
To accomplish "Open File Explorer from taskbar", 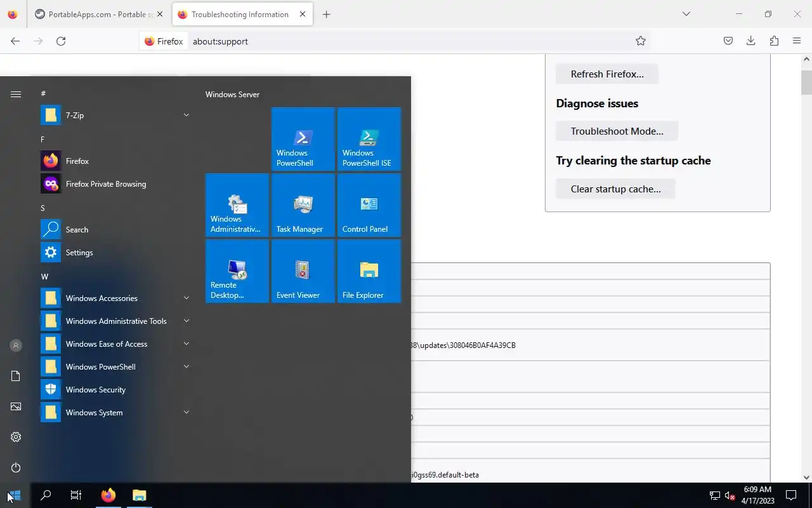I will [139, 495].
